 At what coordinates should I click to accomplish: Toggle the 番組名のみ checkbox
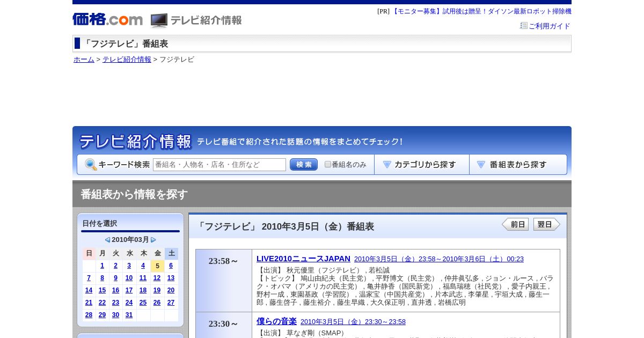click(328, 164)
